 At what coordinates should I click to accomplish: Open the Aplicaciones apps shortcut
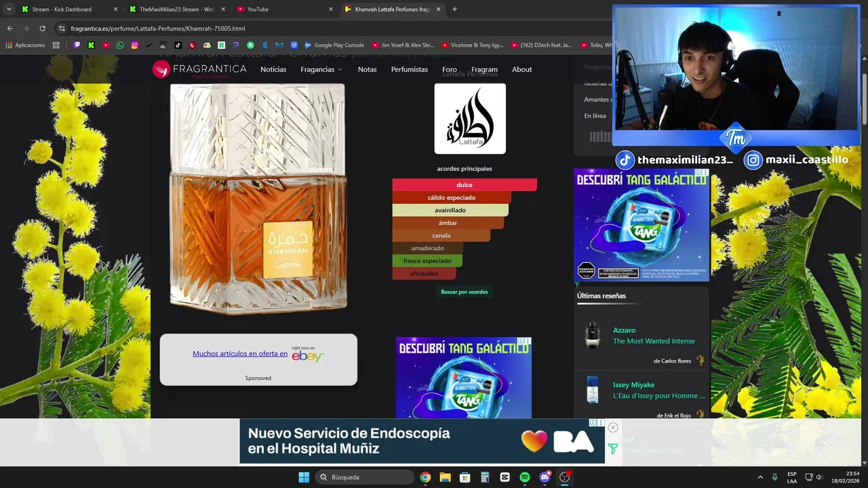(x=25, y=45)
